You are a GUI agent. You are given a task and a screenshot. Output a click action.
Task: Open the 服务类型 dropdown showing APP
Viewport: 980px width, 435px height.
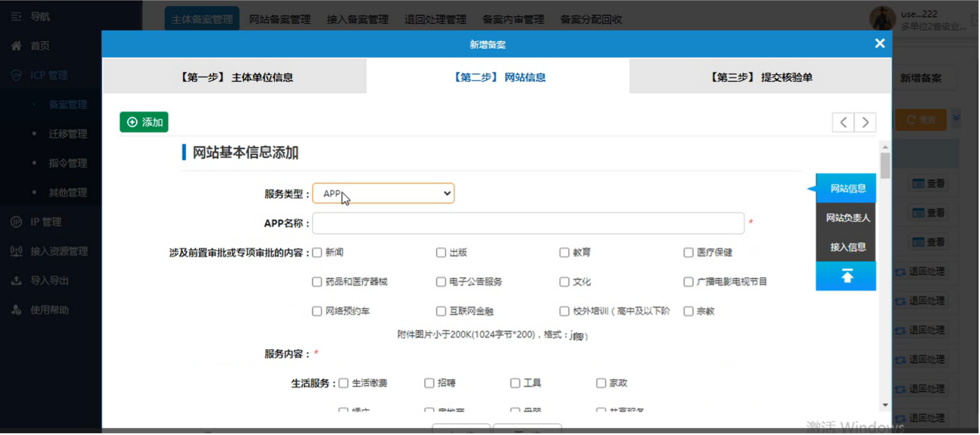pyautogui.click(x=383, y=192)
